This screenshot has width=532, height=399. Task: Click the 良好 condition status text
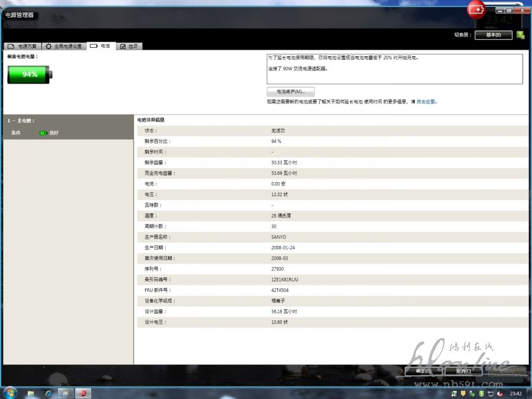pyautogui.click(x=54, y=133)
